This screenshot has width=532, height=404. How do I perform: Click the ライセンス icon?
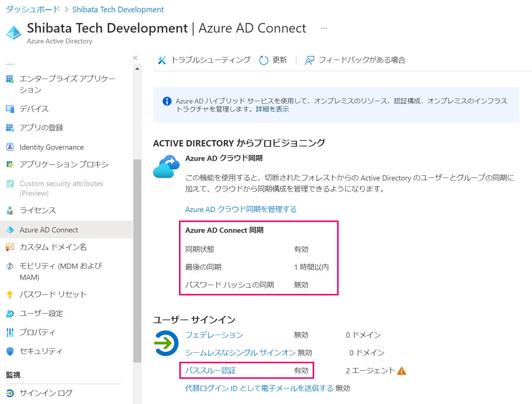[x=10, y=211]
